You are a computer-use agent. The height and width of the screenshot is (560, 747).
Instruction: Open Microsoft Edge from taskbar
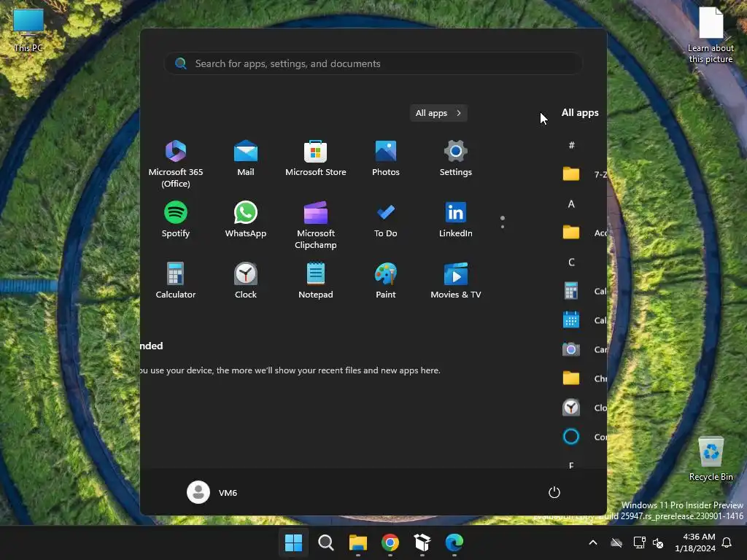[454, 542]
